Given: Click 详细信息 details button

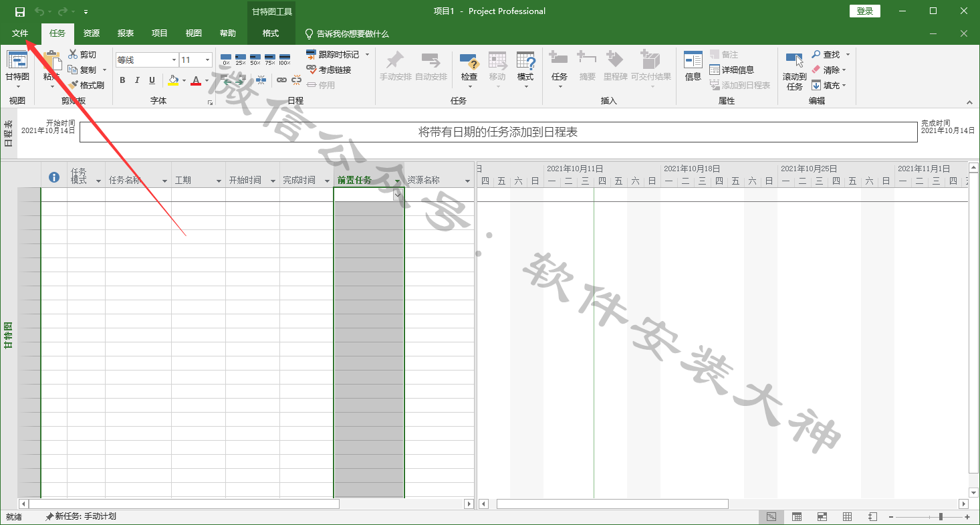Looking at the screenshot, I should pyautogui.click(x=732, y=70).
